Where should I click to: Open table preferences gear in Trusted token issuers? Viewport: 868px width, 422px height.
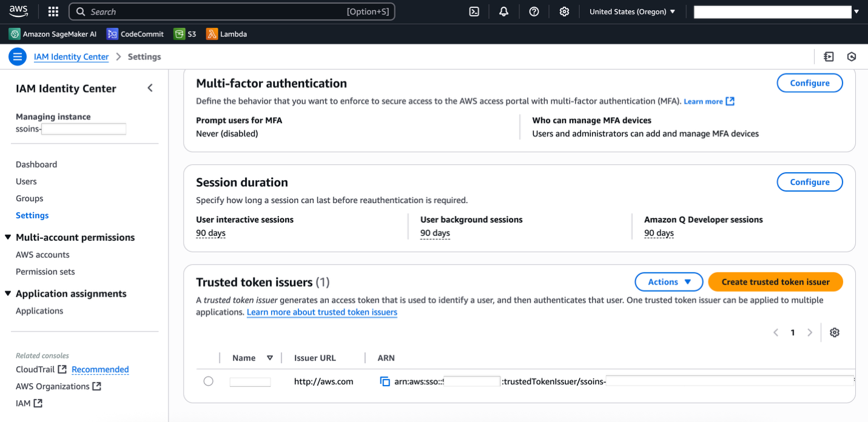pyautogui.click(x=834, y=332)
